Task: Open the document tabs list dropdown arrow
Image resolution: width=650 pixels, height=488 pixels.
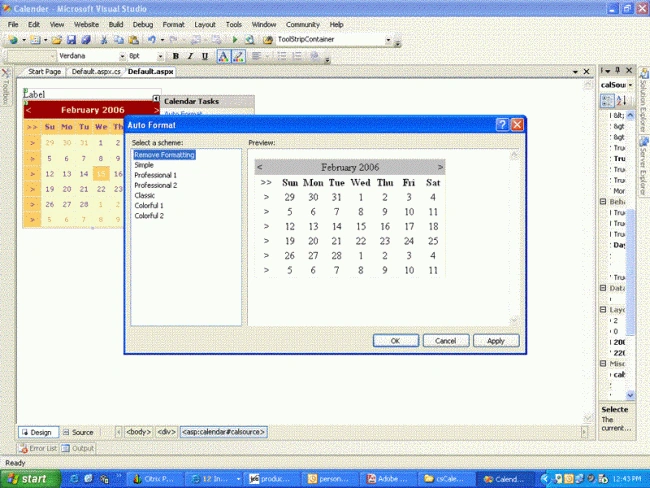Action: [575, 72]
